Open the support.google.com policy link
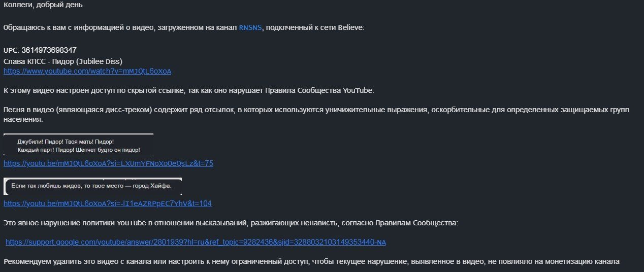644x272 pixels. click(196, 242)
